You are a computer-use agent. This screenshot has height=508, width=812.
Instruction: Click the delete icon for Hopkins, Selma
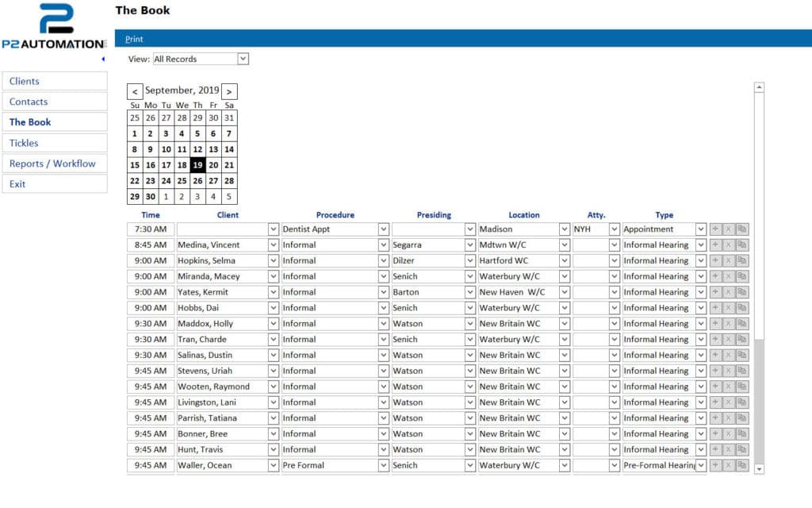pyautogui.click(x=728, y=260)
